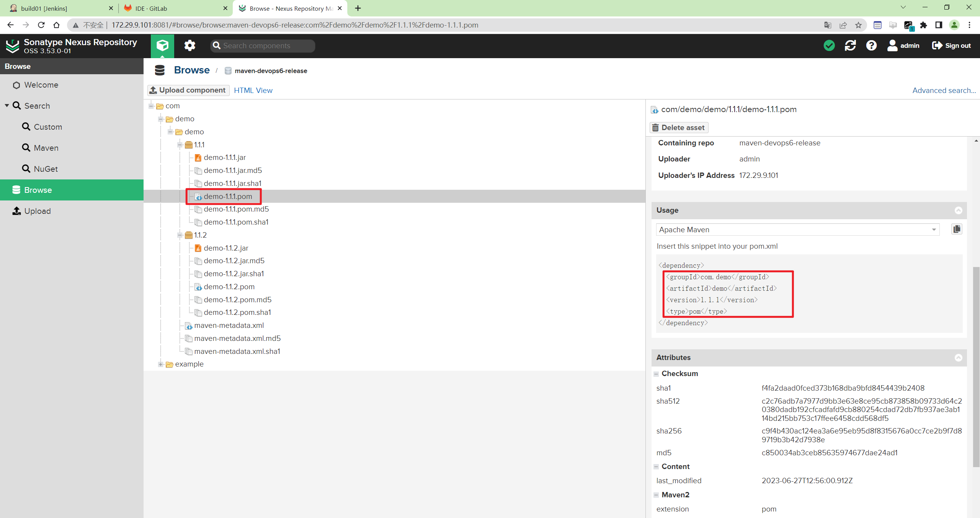
Task: Select Apache Maven from Usage dropdown
Action: (797, 229)
